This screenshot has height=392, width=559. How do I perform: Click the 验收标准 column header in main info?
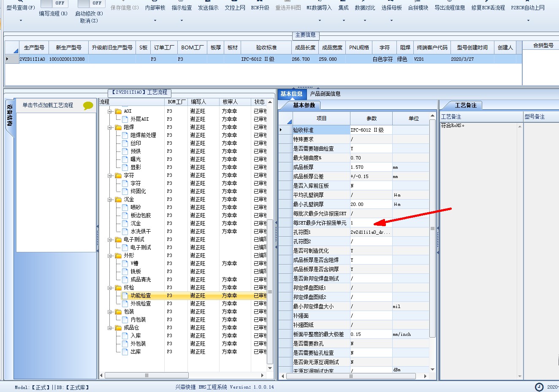(x=266, y=48)
